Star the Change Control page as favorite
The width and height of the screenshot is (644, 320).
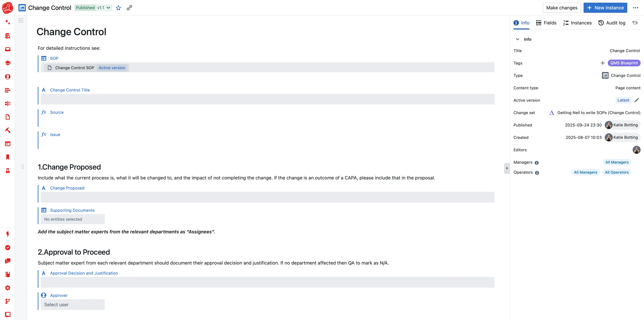tap(119, 8)
